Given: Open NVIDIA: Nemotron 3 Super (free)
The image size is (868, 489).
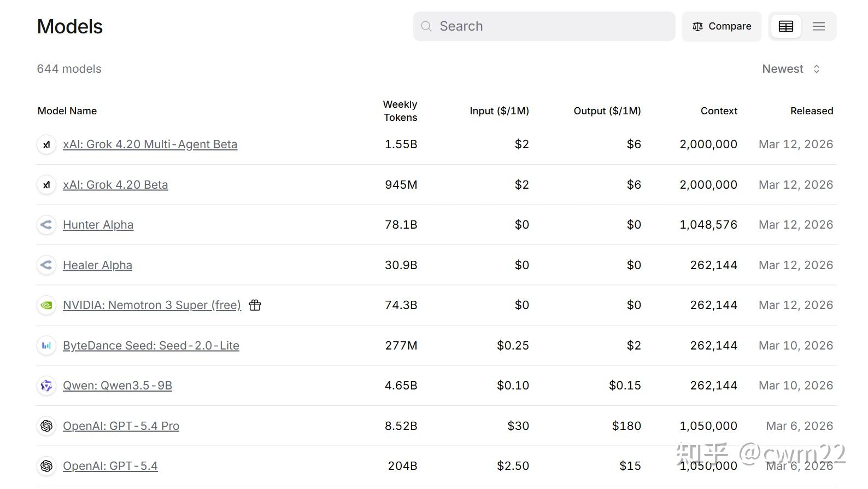Looking at the screenshot, I should click(152, 305).
